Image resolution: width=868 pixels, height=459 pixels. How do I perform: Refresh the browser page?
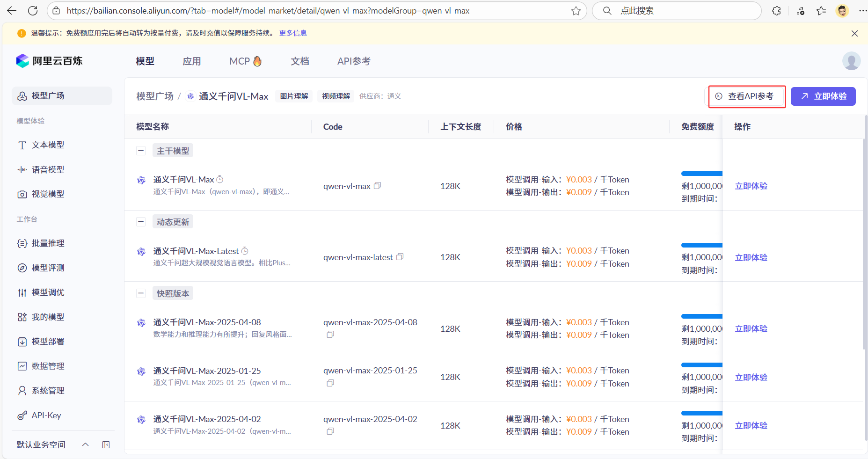pyautogui.click(x=33, y=11)
